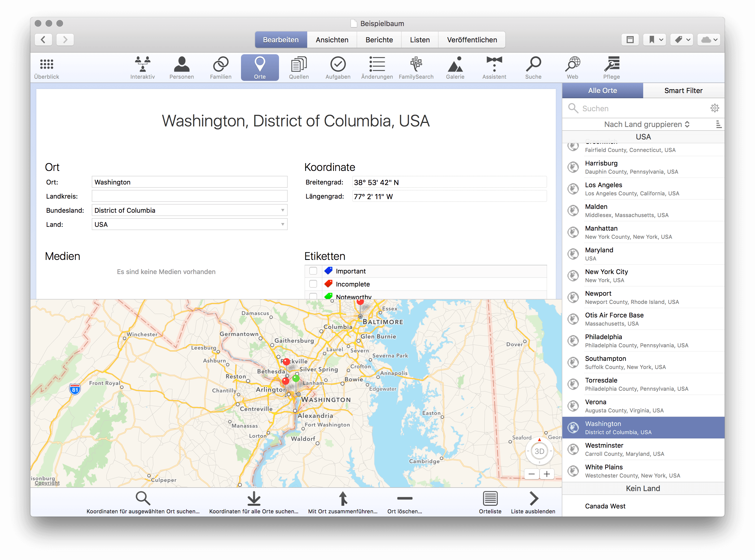The image size is (755, 560).
Task: Open the Personen section
Action: [182, 68]
